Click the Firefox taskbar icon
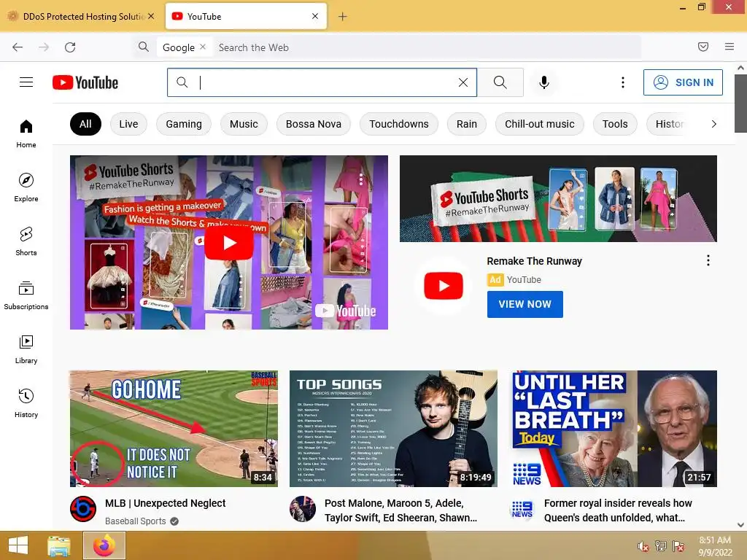The height and width of the screenshot is (560, 747). point(104,545)
